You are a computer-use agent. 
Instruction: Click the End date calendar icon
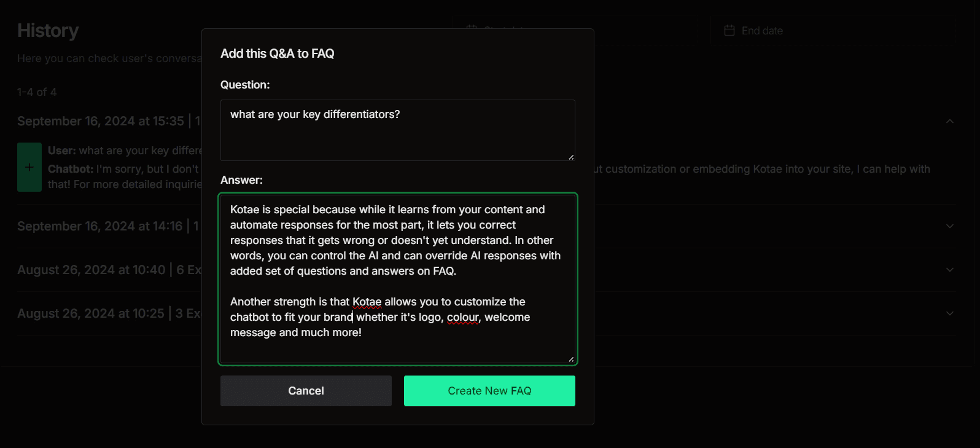728,30
